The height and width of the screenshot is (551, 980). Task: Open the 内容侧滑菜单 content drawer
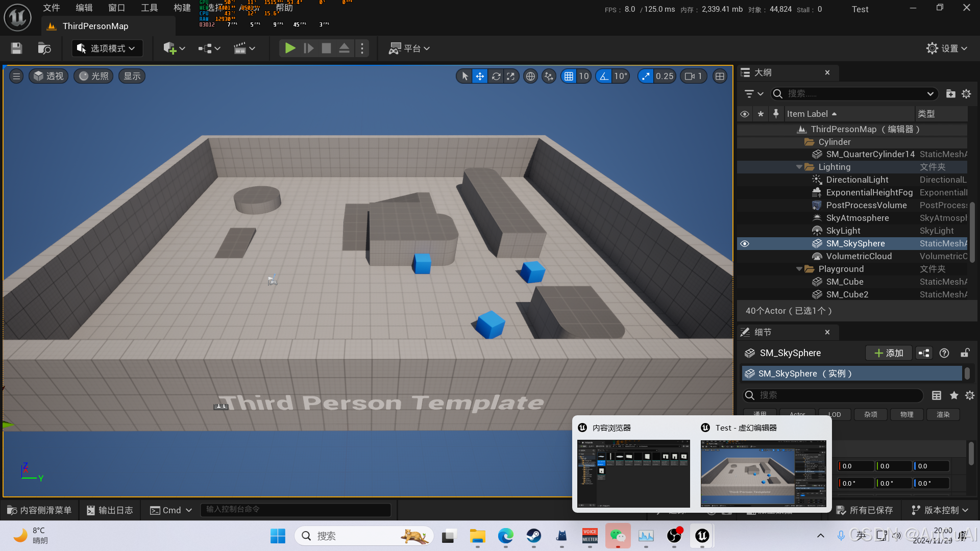(x=39, y=510)
